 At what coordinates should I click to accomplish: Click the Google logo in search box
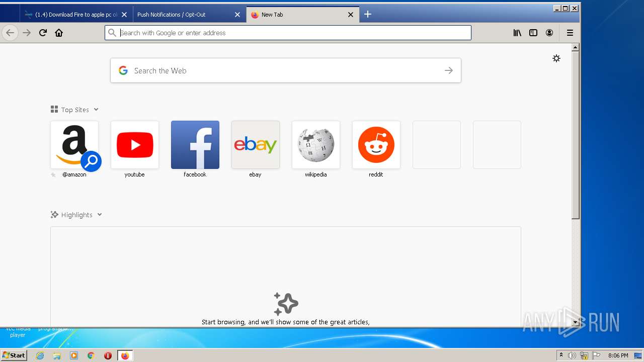[x=123, y=70]
